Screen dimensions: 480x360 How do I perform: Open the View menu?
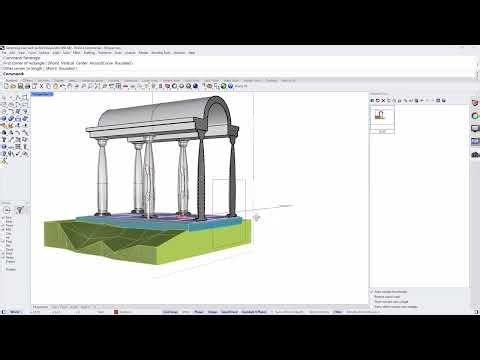21,53
